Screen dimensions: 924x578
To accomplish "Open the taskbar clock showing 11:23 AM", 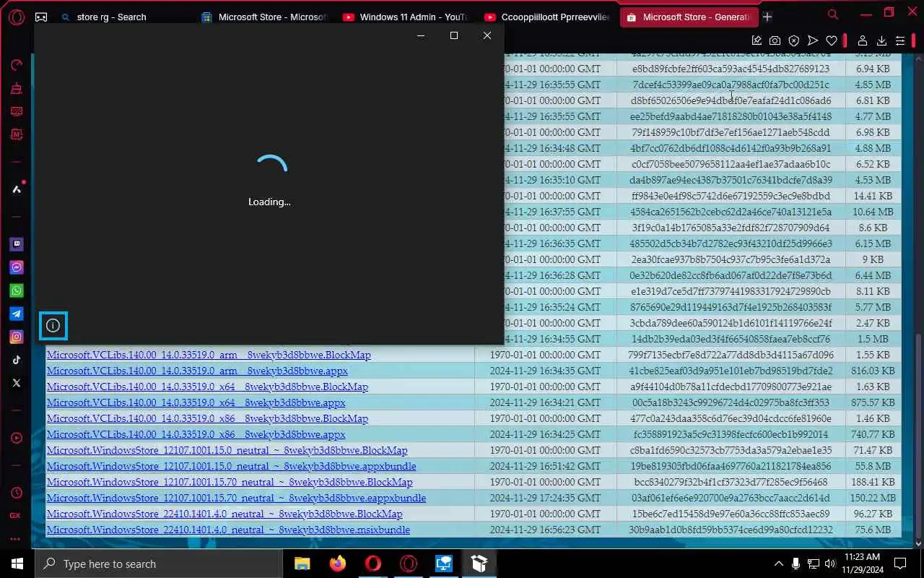I will pyautogui.click(x=861, y=564).
